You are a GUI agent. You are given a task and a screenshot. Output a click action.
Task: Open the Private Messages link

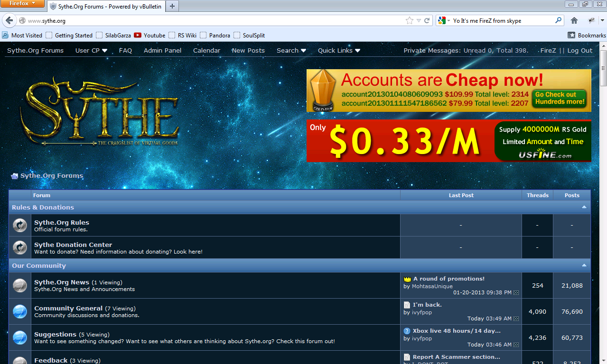click(432, 50)
